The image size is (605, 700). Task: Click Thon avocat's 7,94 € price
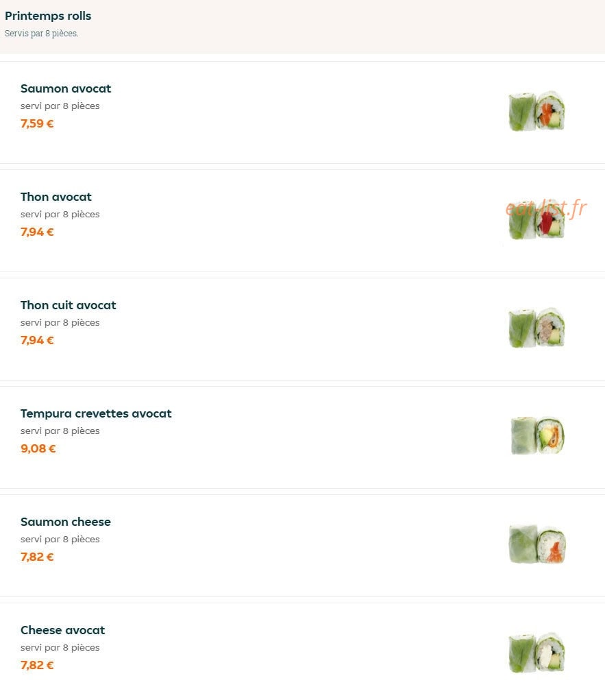[37, 232]
